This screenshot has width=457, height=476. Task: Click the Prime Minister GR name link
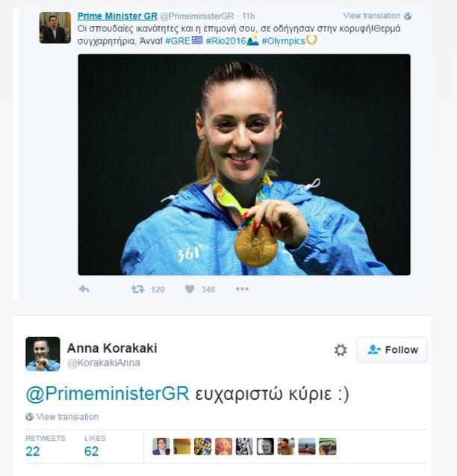point(117,16)
